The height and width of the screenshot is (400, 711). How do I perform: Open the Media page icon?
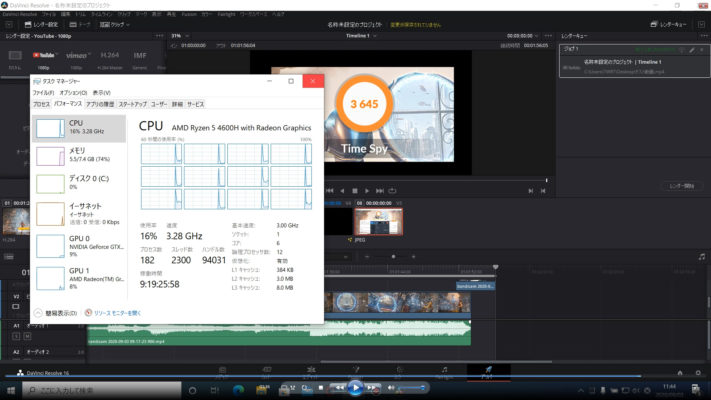[222, 370]
